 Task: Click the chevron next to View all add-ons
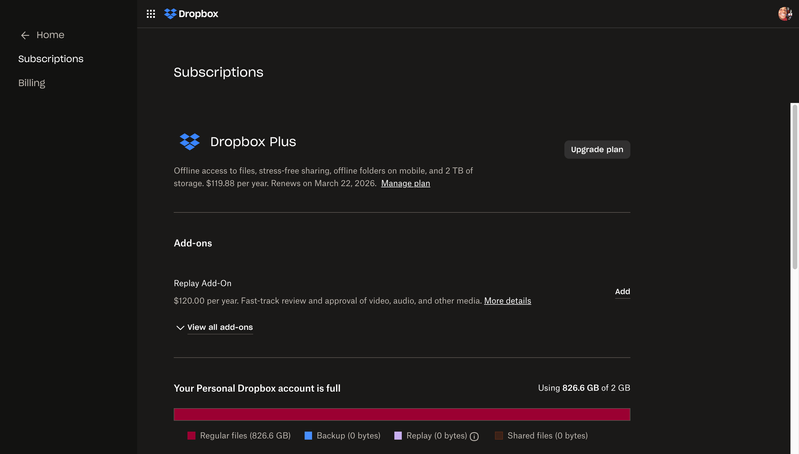coord(180,328)
